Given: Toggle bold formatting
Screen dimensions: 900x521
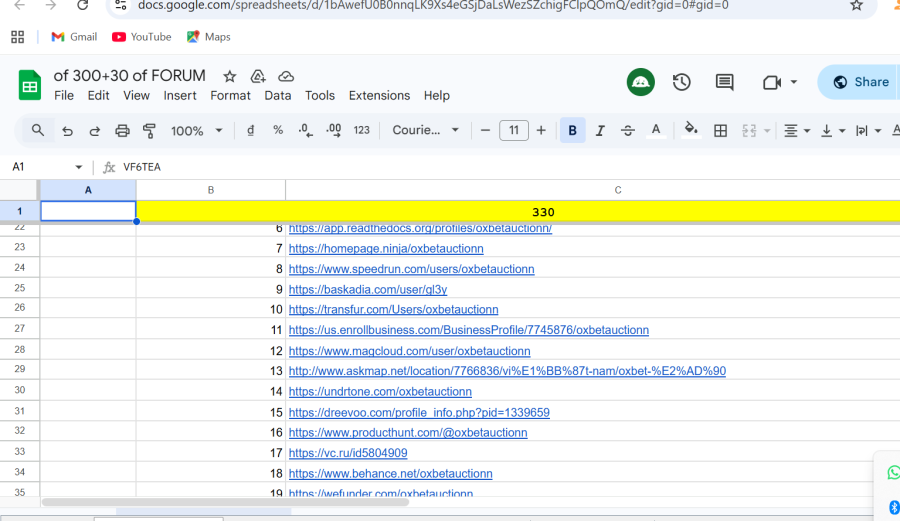Looking at the screenshot, I should click(x=572, y=131).
